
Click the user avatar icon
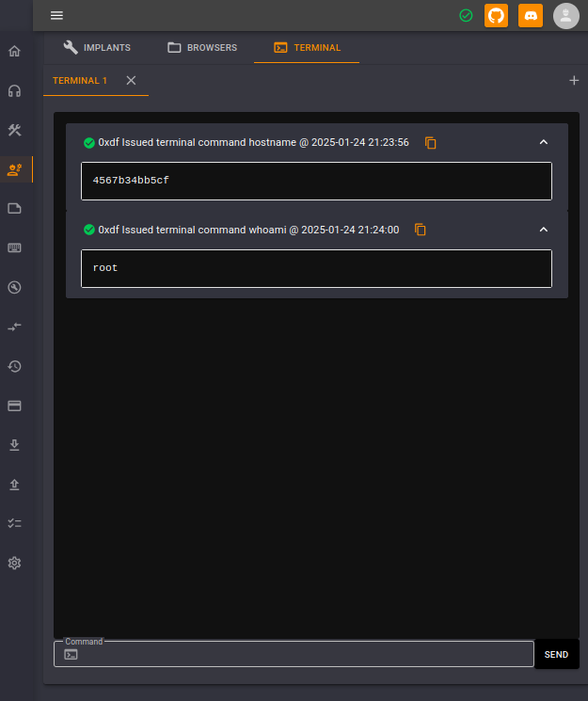click(x=565, y=15)
